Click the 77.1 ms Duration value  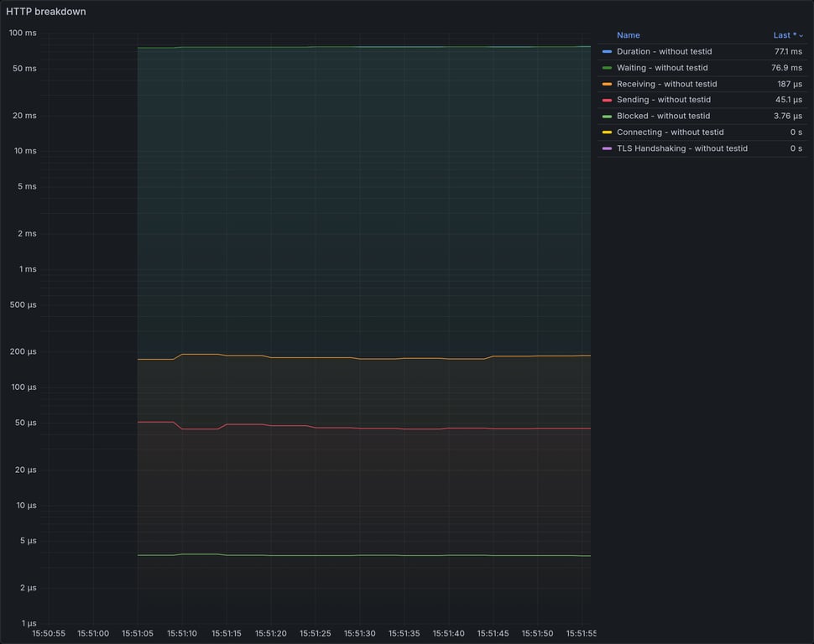(787, 51)
